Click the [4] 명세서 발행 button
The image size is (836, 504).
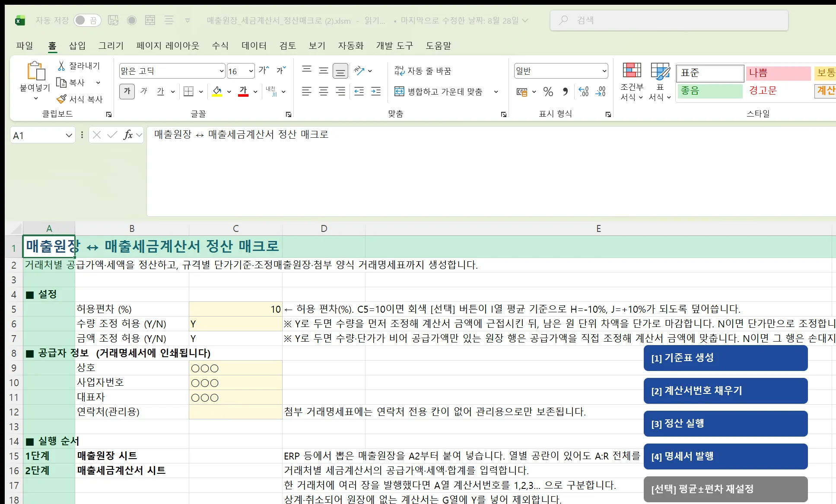tap(725, 456)
